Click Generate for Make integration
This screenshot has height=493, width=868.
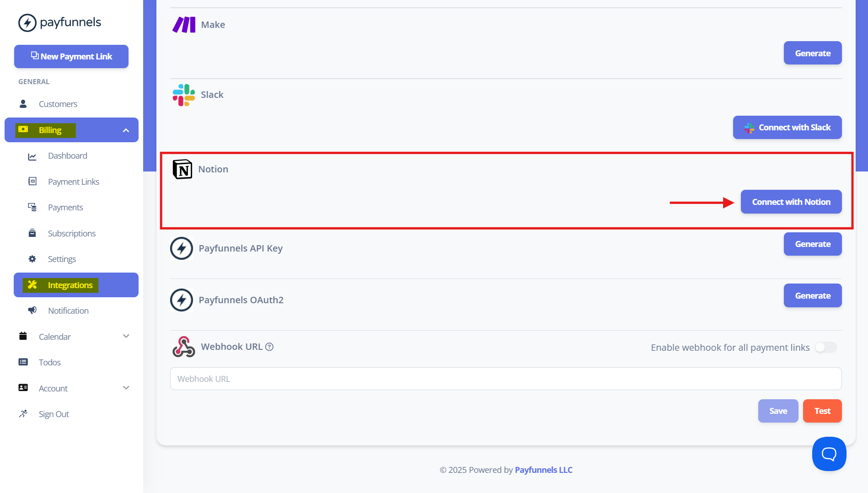click(813, 53)
